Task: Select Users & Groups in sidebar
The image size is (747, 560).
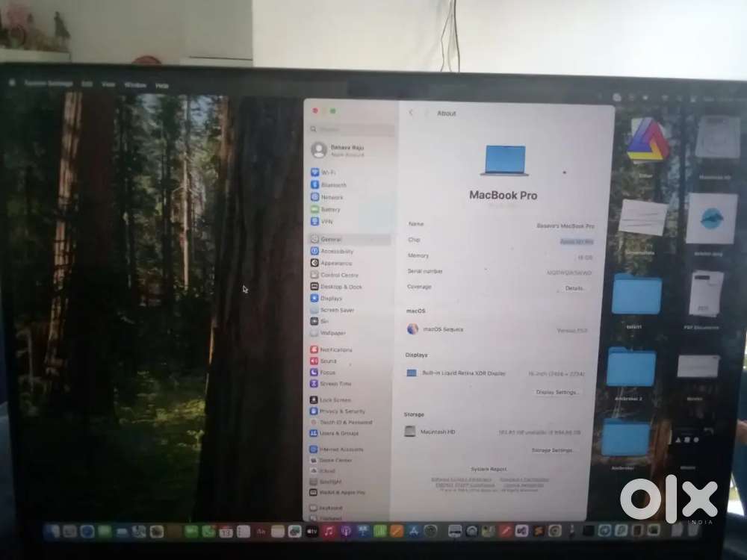Action: coord(338,433)
